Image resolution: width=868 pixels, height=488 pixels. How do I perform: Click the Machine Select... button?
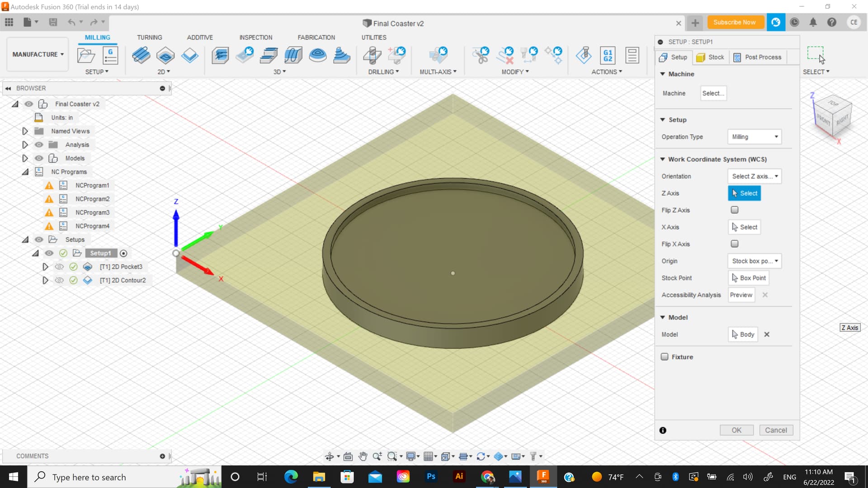[x=713, y=93]
